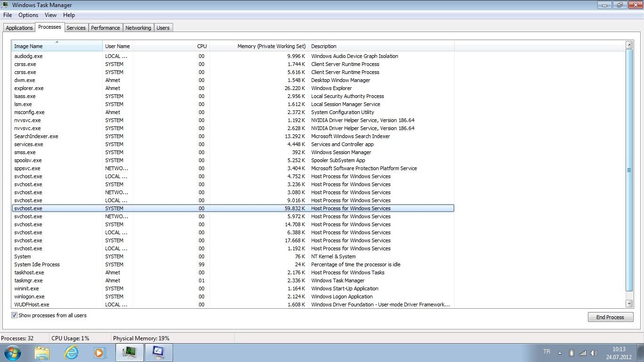Click the End Process button

pyautogui.click(x=610, y=317)
